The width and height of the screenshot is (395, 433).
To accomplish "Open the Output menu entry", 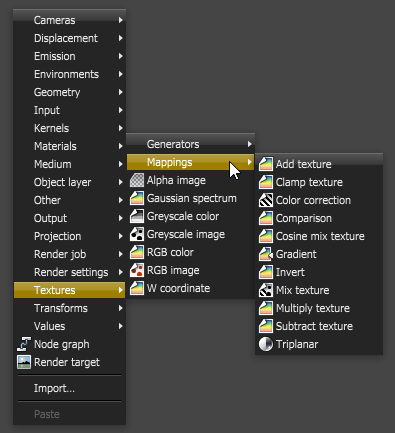I will pos(69,218).
